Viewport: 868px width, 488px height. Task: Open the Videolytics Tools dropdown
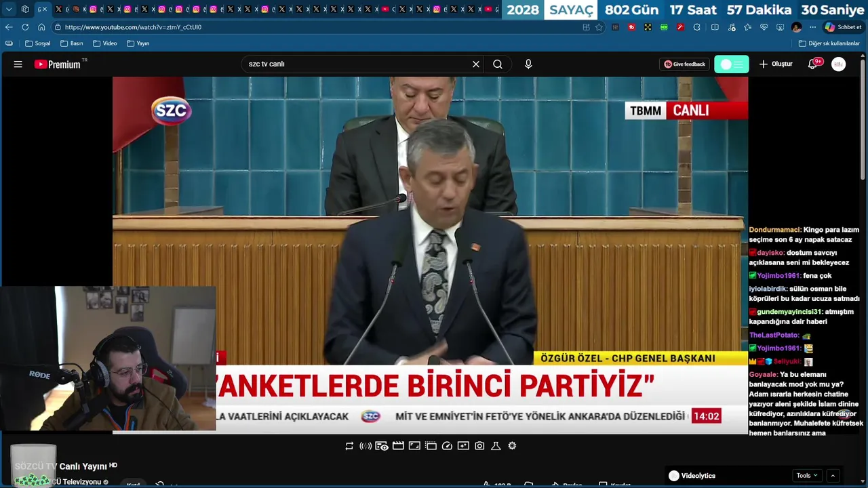(x=806, y=476)
